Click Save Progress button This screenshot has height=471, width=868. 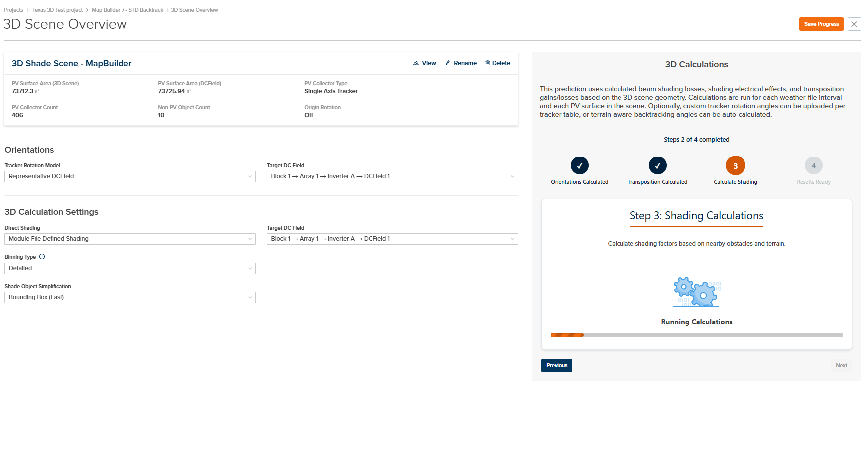[821, 24]
